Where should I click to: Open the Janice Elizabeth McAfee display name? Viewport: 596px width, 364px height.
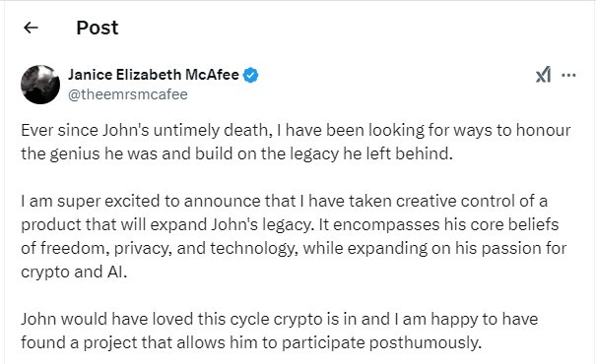154,75
